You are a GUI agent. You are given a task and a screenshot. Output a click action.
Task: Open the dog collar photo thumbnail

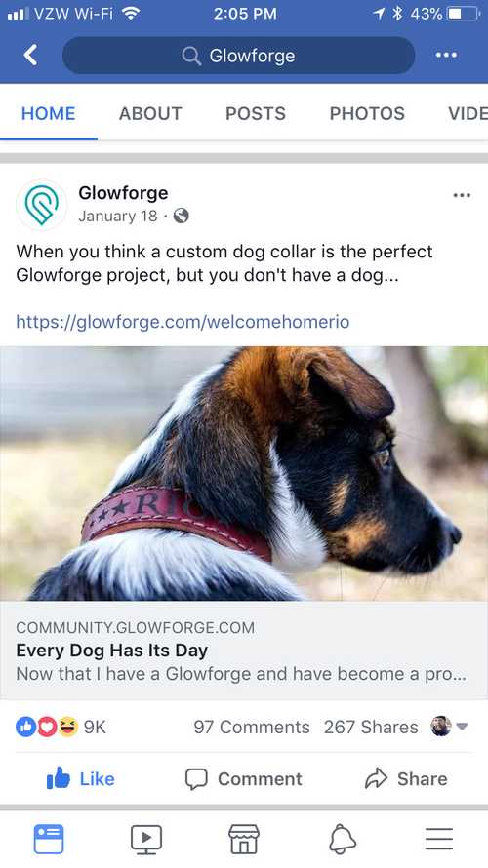click(244, 473)
